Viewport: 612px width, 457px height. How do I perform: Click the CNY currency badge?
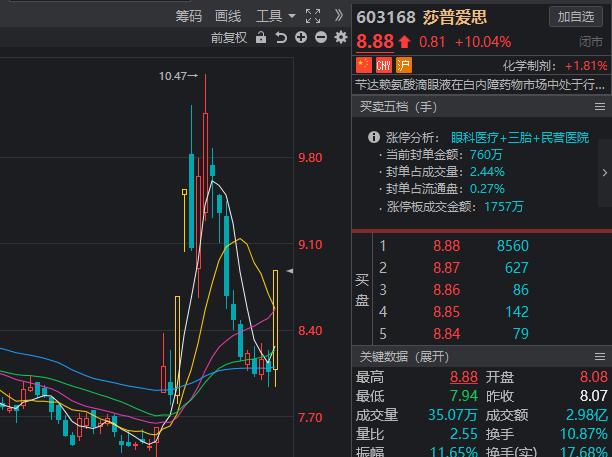pyautogui.click(x=384, y=65)
